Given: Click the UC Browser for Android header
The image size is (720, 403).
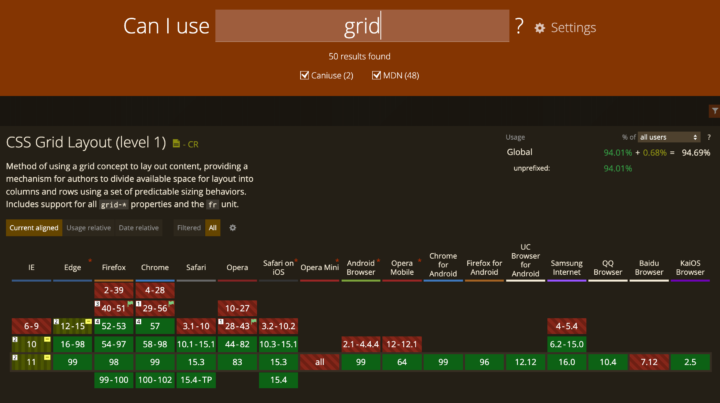Looking at the screenshot, I should coord(525,260).
